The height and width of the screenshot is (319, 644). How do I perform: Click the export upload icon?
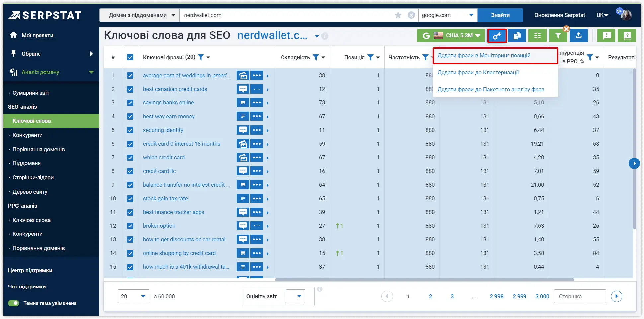coord(579,36)
